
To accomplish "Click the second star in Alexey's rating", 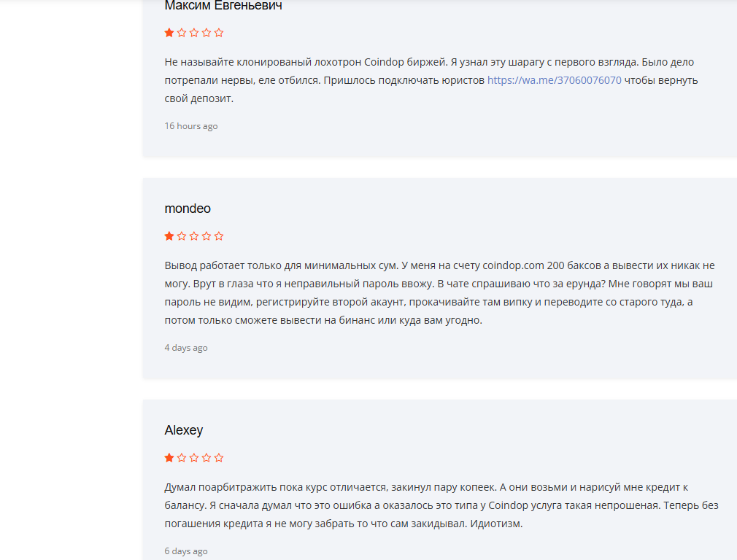I will pos(182,458).
